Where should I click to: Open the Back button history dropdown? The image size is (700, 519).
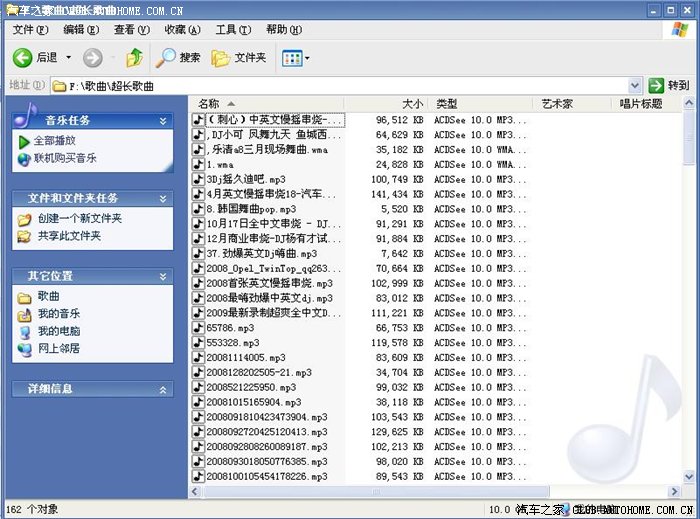point(67,58)
